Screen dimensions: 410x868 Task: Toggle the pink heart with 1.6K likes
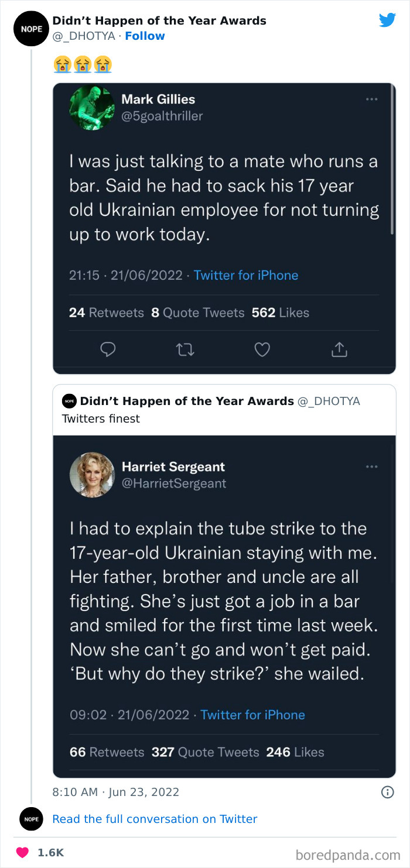pyautogui.click(x=23, y=853)
